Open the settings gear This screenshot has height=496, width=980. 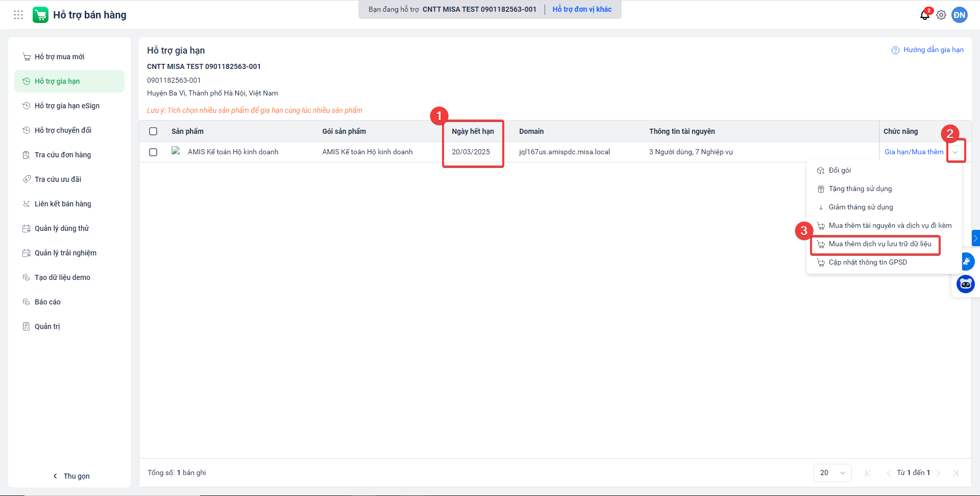point(941,15)
